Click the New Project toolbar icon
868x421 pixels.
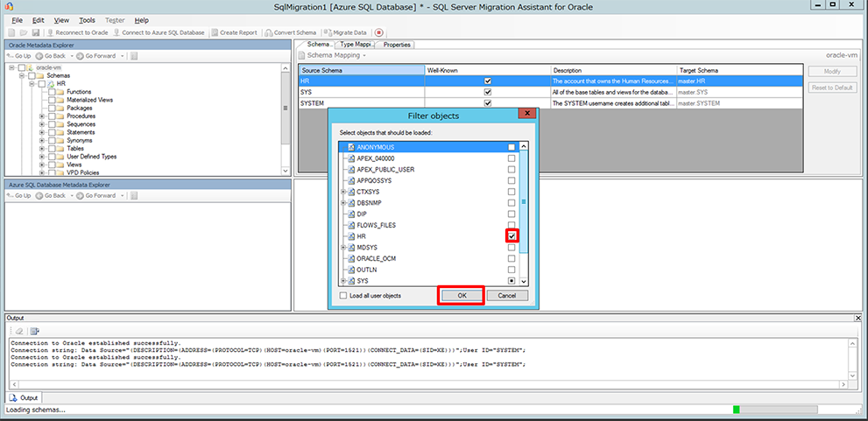click(x=11, y=32)
